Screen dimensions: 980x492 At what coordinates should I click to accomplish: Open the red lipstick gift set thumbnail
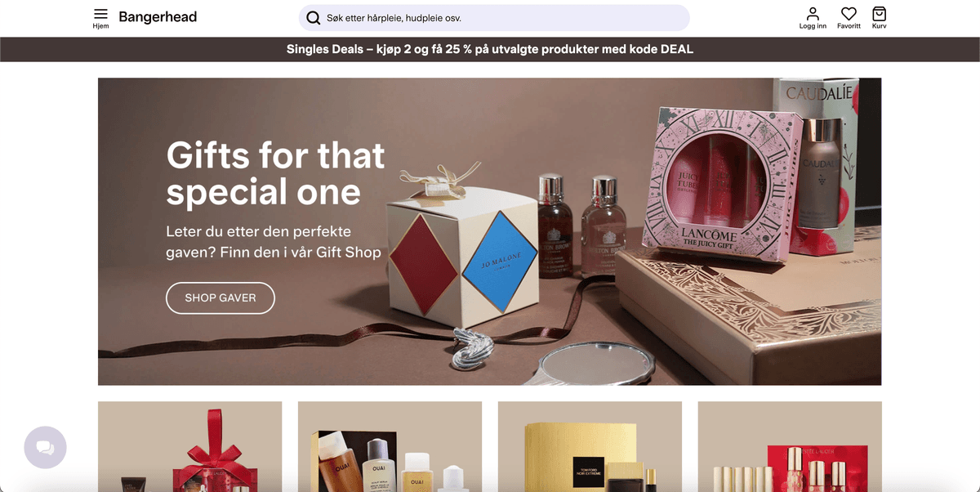click(790, 446)
